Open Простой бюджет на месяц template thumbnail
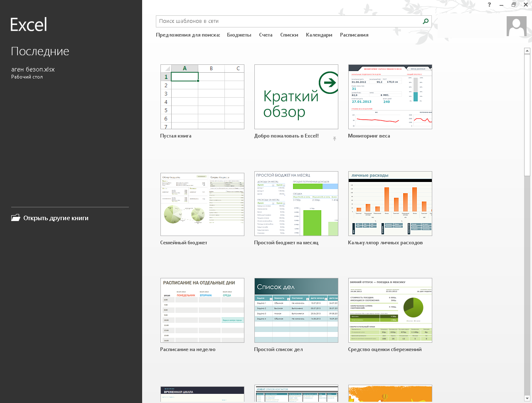532x403 pixels. click(x=296, y=204)
